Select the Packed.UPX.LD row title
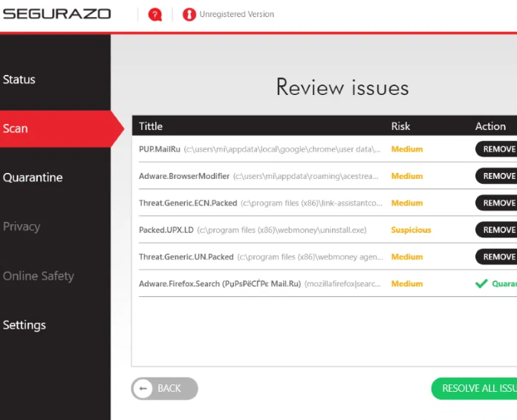 tap(166, 230)
